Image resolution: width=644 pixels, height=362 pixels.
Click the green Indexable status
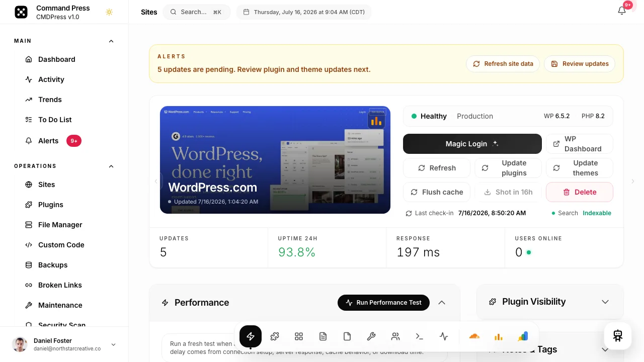597,213
